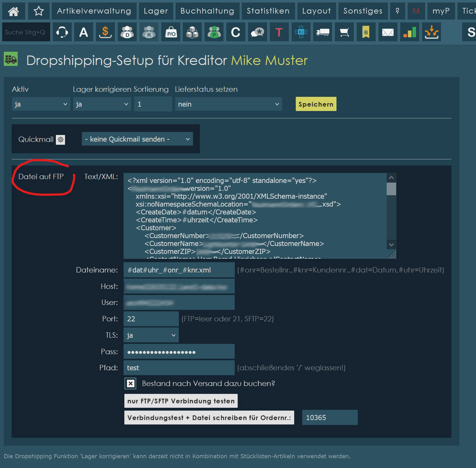
Task: Open the Artikelverwaltung menu
Action: (94, 11)
